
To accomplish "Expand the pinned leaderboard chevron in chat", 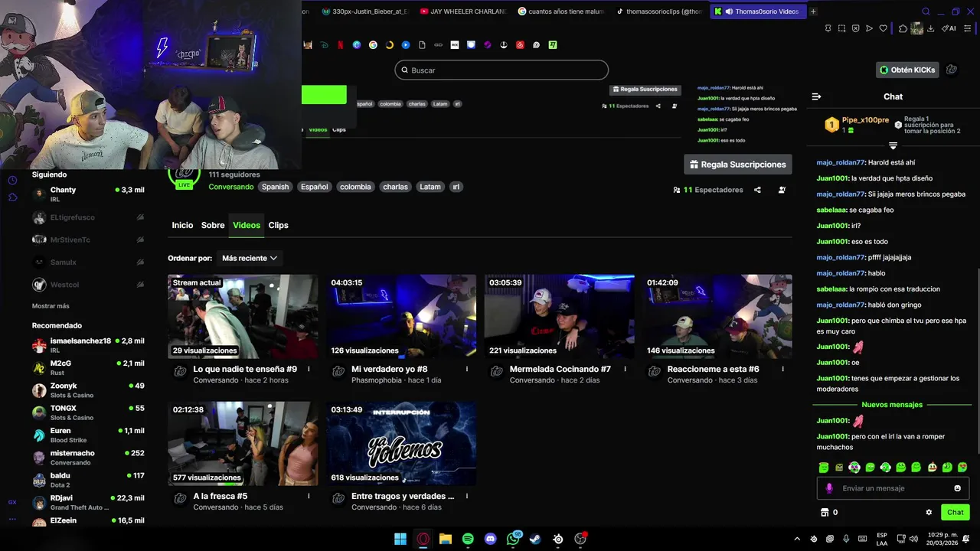I will (893, 145).
